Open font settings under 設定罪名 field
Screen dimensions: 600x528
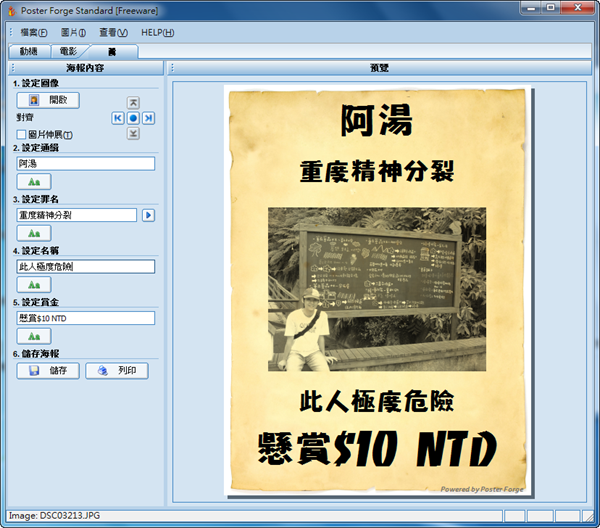(33, 233)
